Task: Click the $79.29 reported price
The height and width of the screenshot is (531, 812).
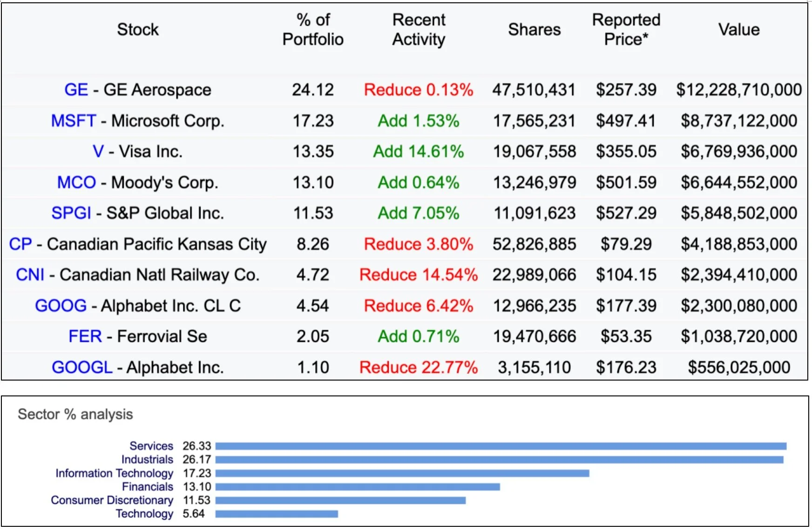Action: click(626, 244)
